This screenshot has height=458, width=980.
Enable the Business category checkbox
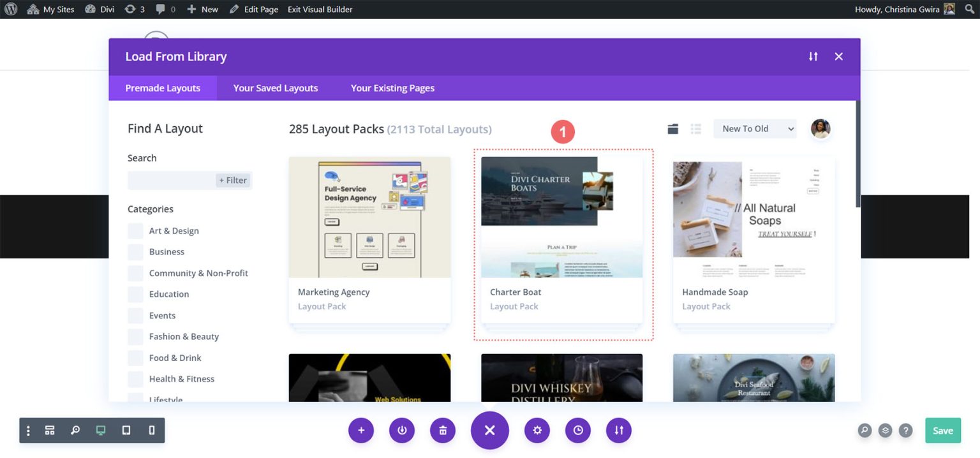tap(135, 251)
